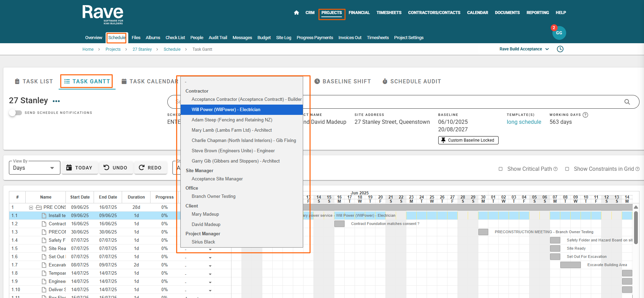Click the Show Constraints in Grid help icon
Screen dimensions: 644x298
pos(637,169)
